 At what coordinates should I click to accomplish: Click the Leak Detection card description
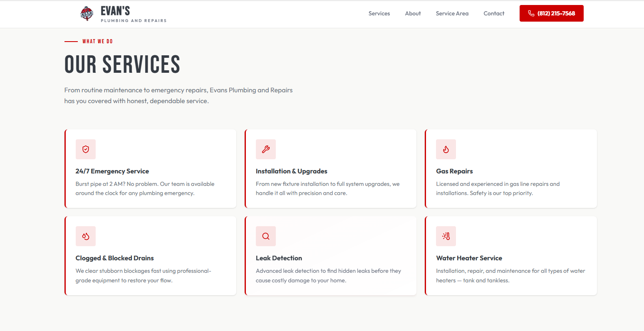pos(328,276)
